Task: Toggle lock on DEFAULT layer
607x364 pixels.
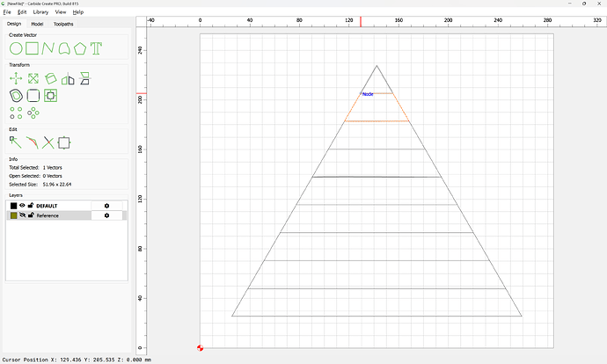Action: click(x=31, y=206)
